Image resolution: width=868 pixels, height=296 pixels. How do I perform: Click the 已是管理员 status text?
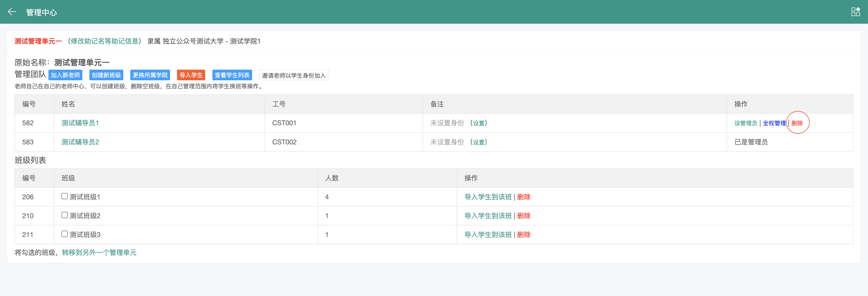click(751, 142)
